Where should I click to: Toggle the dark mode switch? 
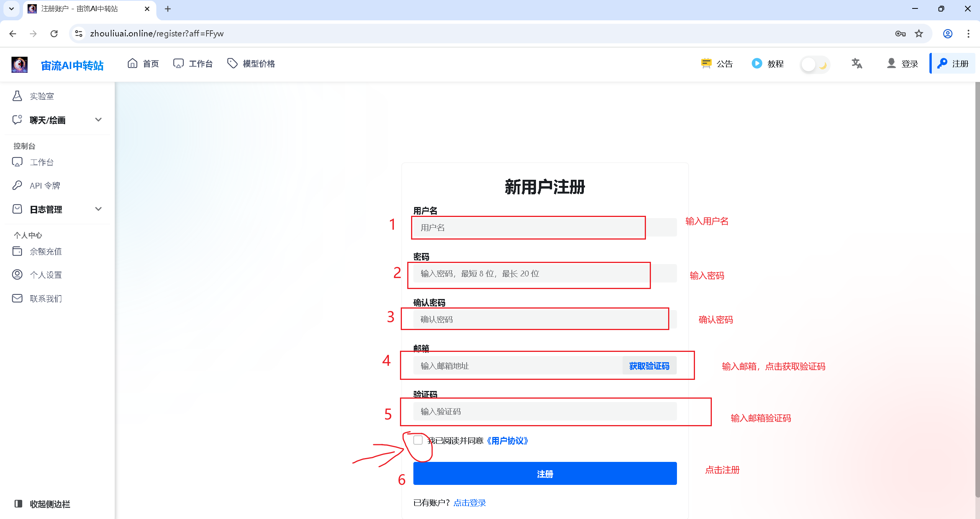point(815,64)
